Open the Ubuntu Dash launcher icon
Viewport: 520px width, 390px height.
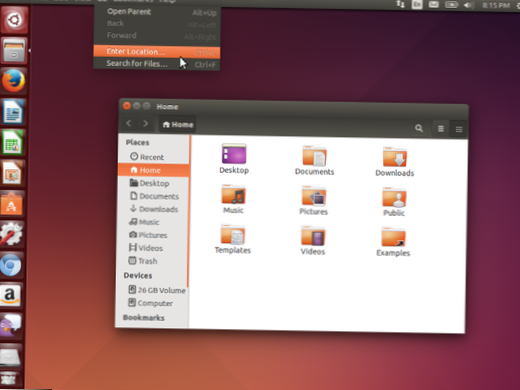click(x=14, y=20)
